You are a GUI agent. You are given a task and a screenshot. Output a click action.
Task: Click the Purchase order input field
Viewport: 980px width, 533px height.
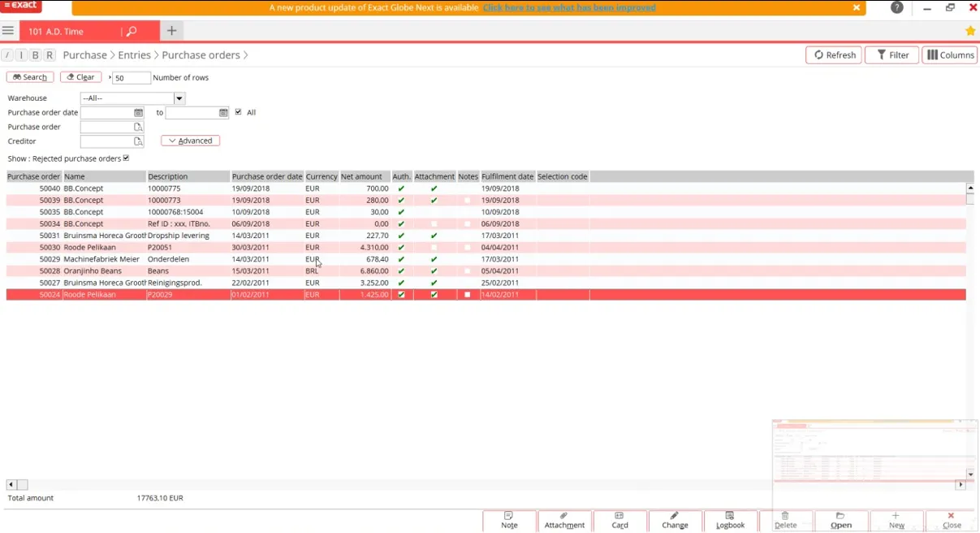107,128
